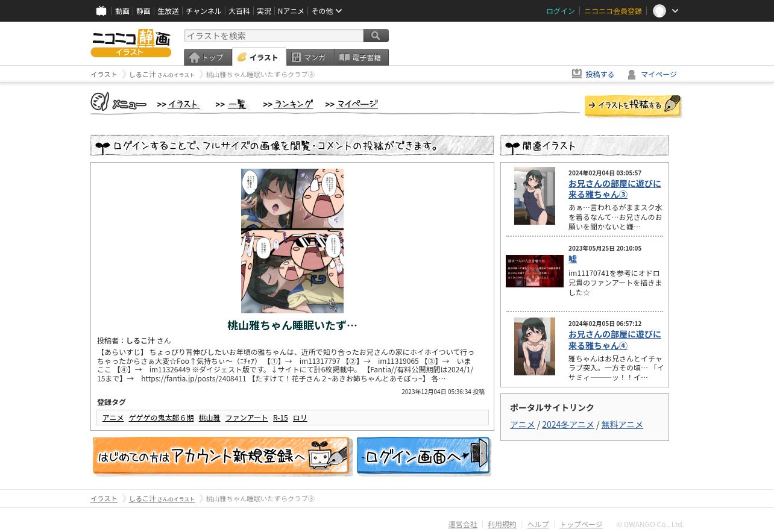Select the アニメ tag
Screen dimensions: 774x532
pyautogui.click(x=113, y=418)
